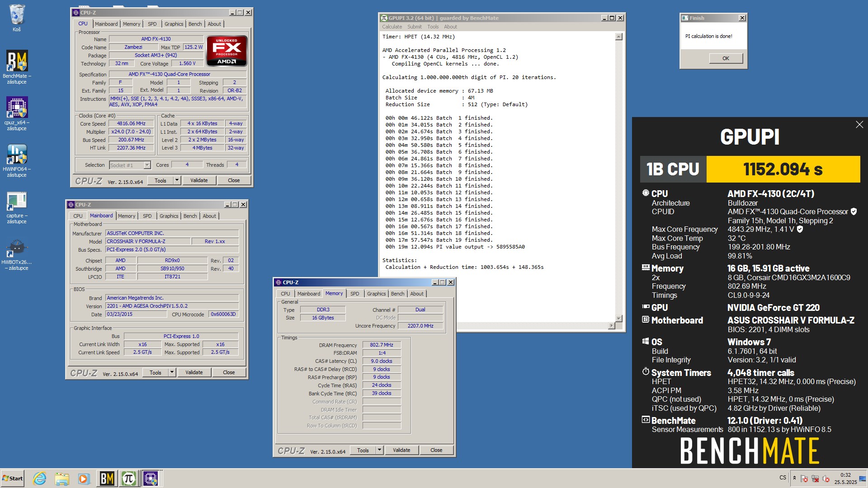Screen dimensions: 868x488
Task: Open the capture desktop shortcut
Action: click(17, 207)
